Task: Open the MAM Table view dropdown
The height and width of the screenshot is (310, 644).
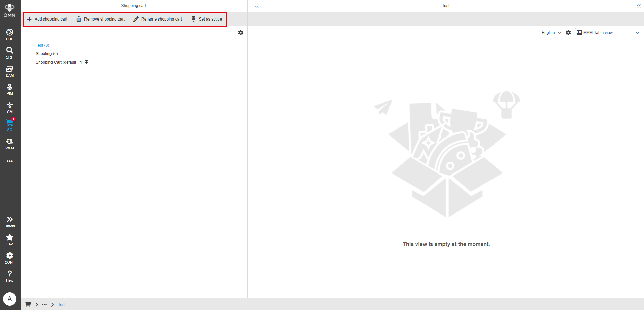Action: (608, 33)
